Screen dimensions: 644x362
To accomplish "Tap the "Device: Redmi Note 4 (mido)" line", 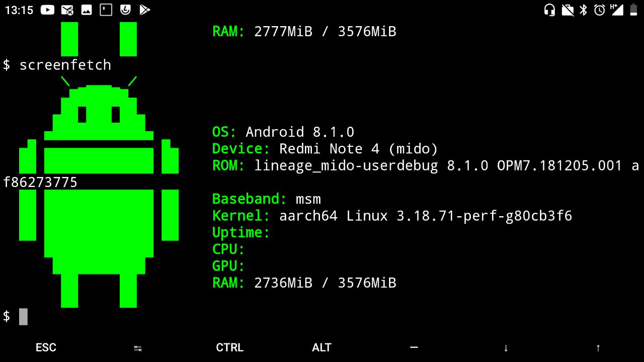I will pyautogui.click(x=325, y=149).
